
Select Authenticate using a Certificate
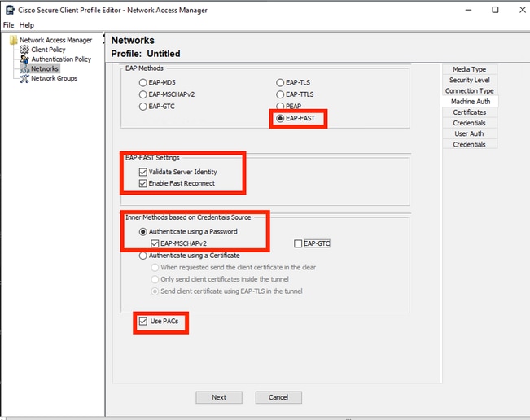143,256
